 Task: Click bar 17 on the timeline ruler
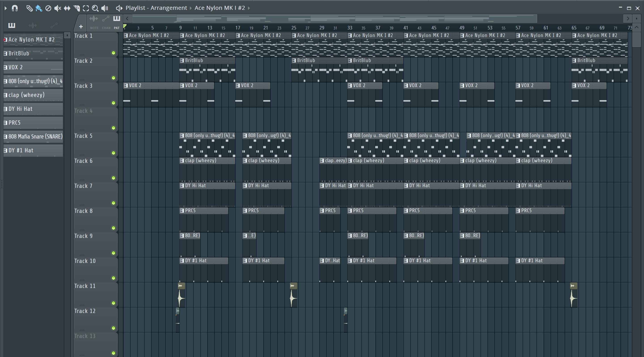pos(238,28)
